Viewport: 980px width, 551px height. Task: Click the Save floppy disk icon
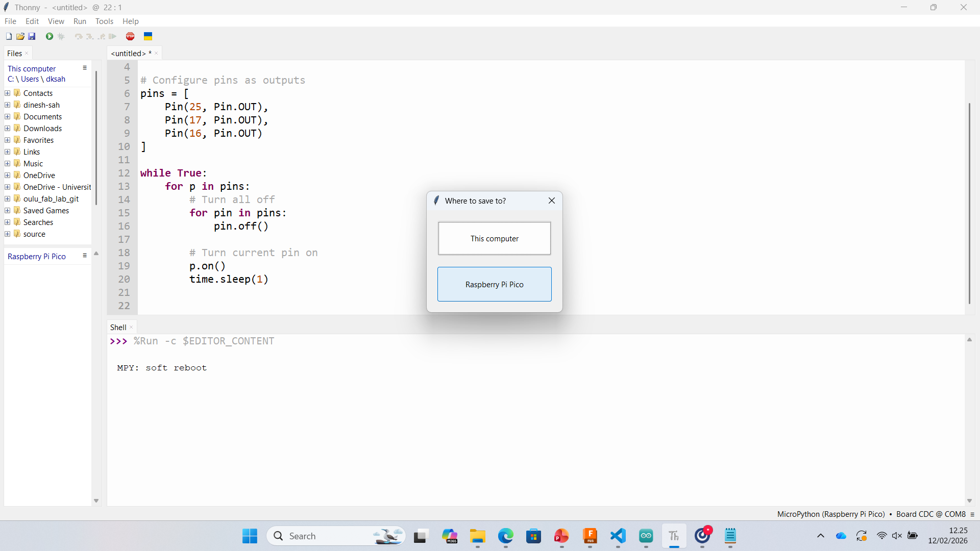tap(32, 36)
